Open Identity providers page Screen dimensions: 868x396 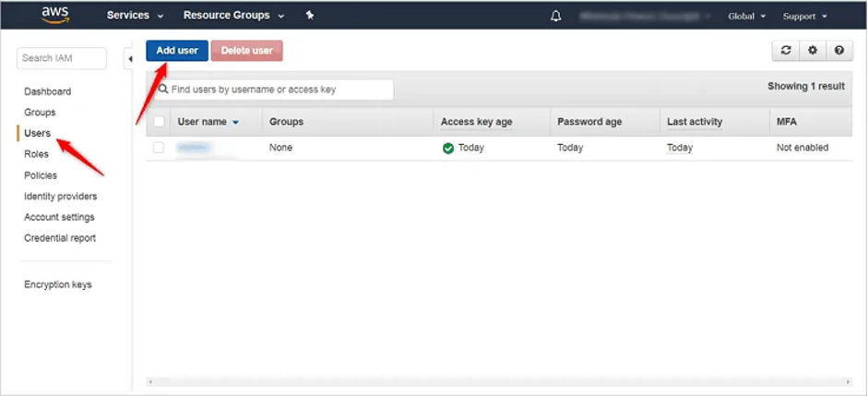point(60,196)
